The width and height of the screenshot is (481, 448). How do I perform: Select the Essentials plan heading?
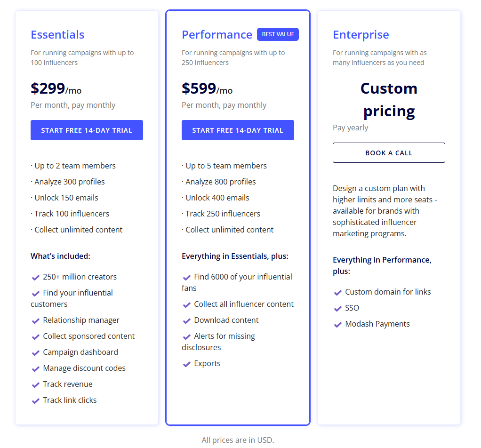pos(58,35)
